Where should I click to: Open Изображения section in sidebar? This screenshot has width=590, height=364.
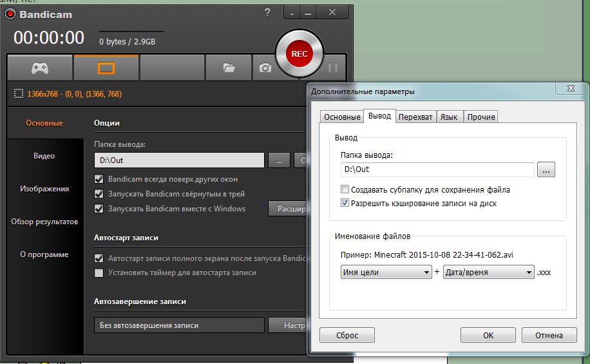(x=44, y=189)
